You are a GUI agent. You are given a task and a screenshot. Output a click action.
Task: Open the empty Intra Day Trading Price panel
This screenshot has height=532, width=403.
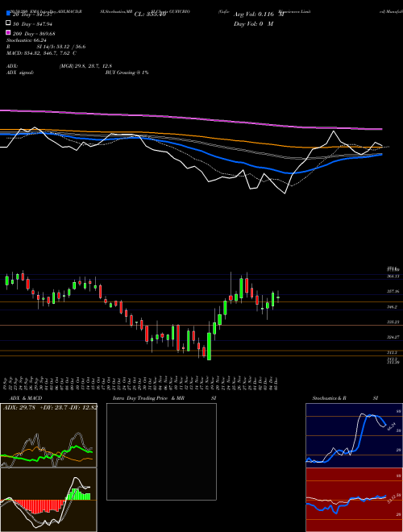tap(161, 451)
